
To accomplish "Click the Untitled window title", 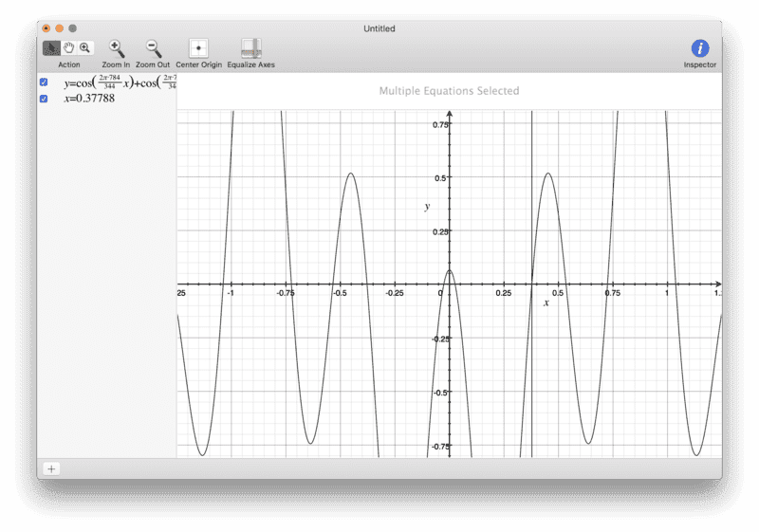I will 379,28.
